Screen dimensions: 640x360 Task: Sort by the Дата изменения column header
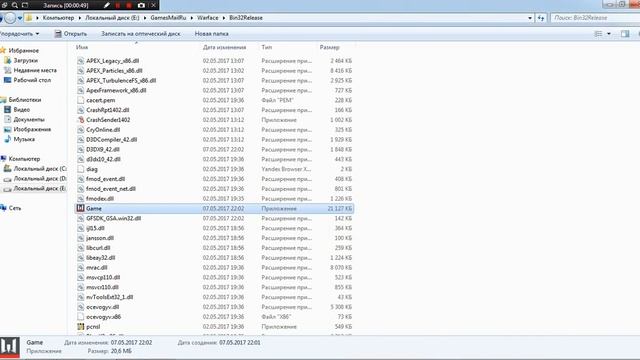224,47
